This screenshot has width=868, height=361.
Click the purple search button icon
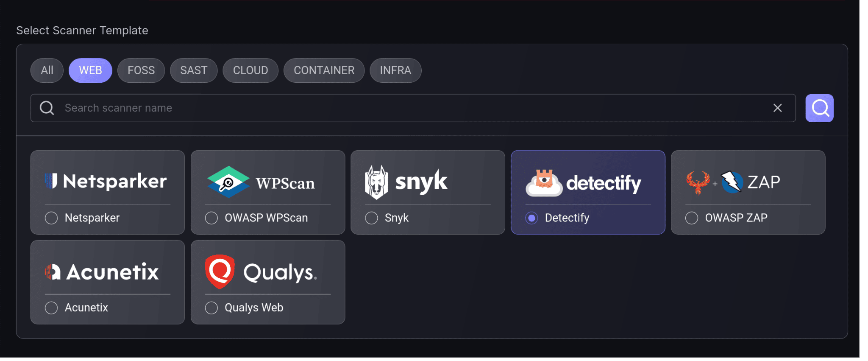click(819, 108)
